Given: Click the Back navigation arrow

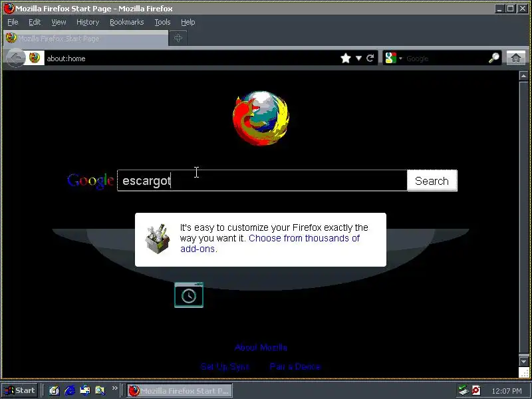Looking at the screenshot, I should click(15, 58).
